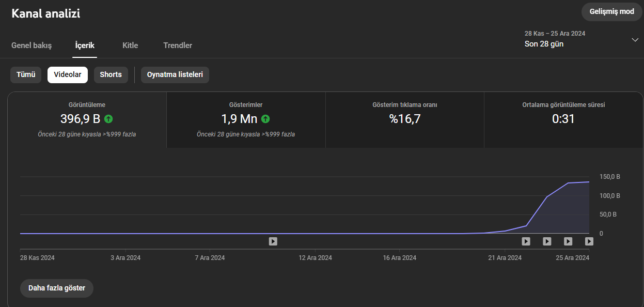Screen dimensions: 644x307
Task: Click the 25 Ara 2024 axis date
Action: (x=572, y=257)
